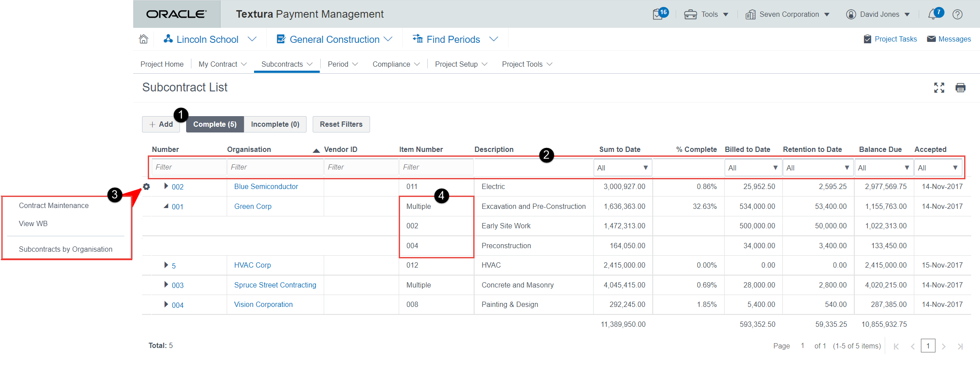Open Balance Due filter dropdown
The height and width of the screenshot is (382, 980).
coord(883,168)
